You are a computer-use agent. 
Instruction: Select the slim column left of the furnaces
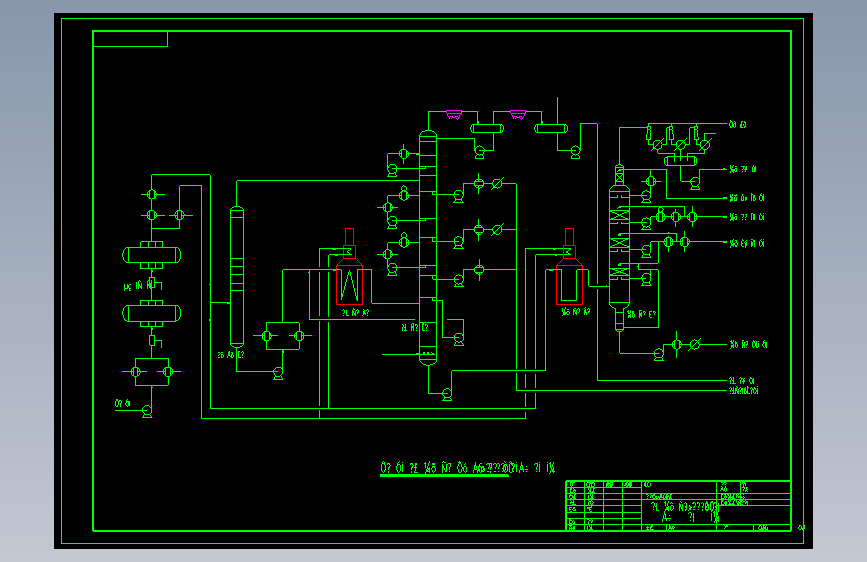[237, 277]
